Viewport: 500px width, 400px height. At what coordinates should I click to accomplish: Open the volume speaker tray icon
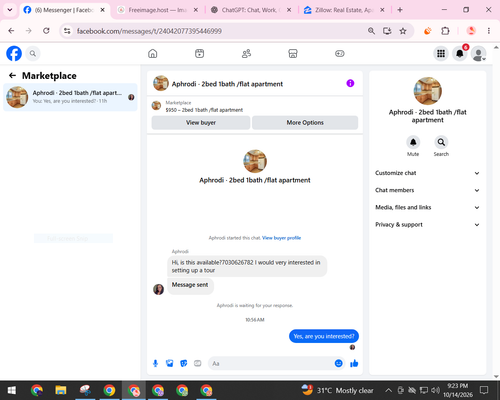pyautogui.click(x=435, y=390)
